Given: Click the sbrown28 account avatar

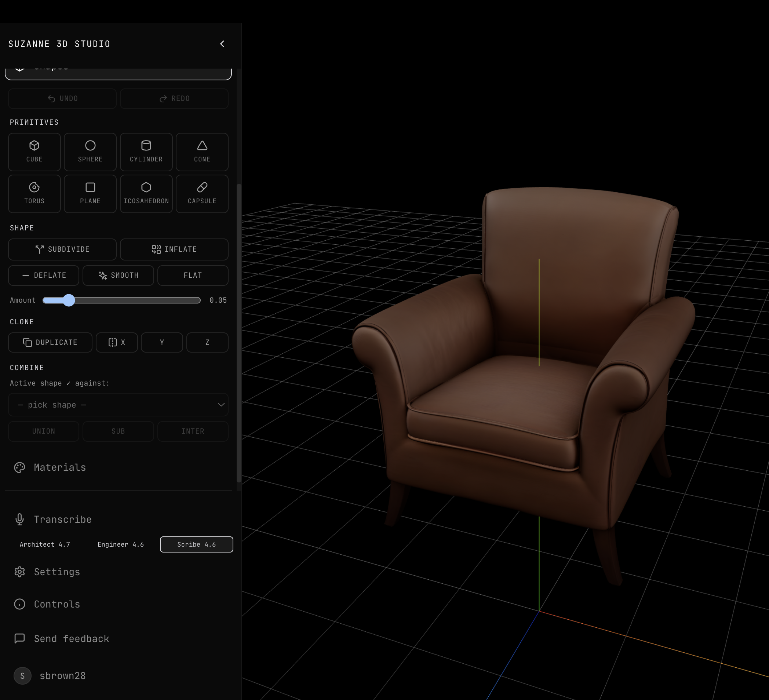Looking at the screenshot, I should click(22, 675).
